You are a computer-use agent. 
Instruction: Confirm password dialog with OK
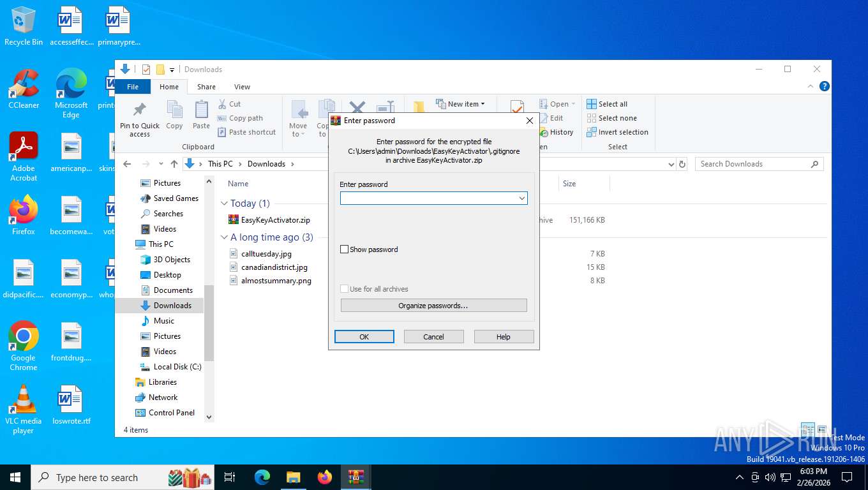(364, 337)
